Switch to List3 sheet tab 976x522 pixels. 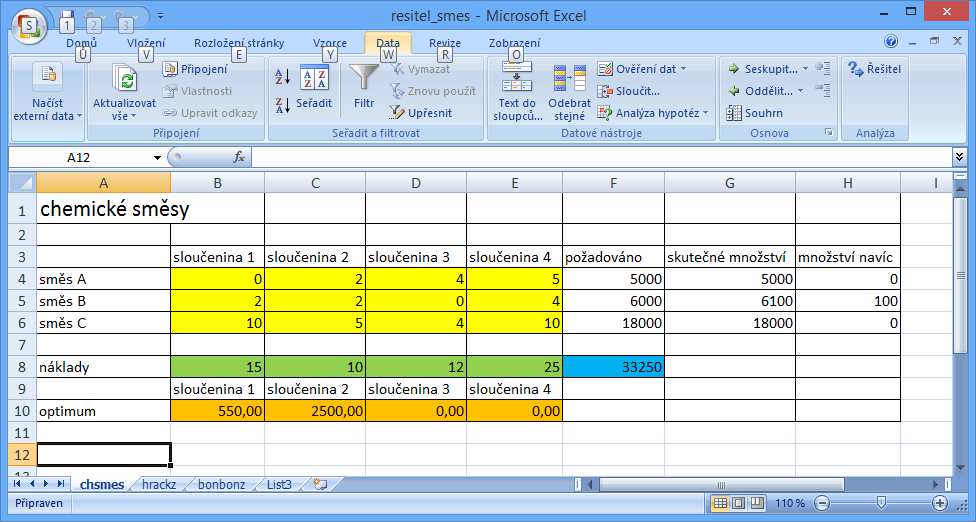279,484
